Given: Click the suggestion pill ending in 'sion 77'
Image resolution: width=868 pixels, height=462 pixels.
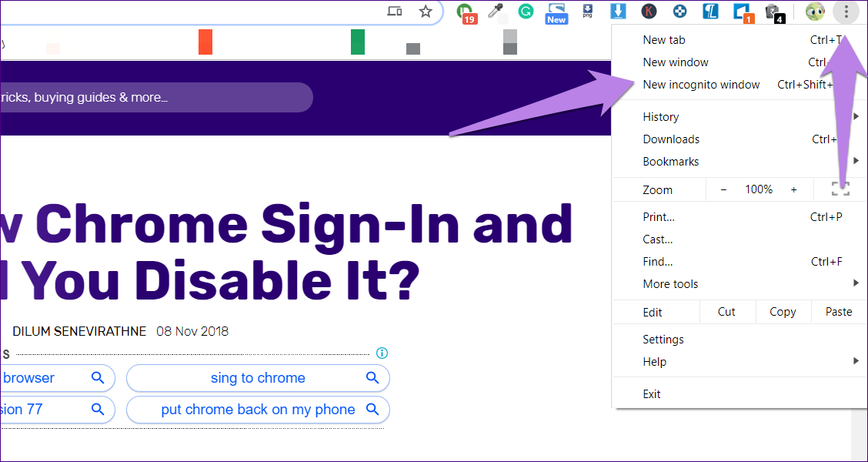Looking at the screenshot, I should click(x=57, y=410).
